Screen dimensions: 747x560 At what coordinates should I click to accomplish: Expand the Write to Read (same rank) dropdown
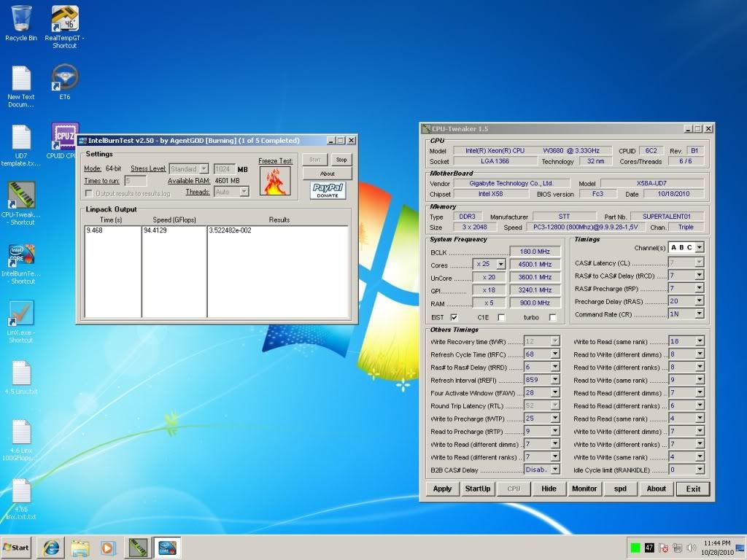(x=700, y=341)
